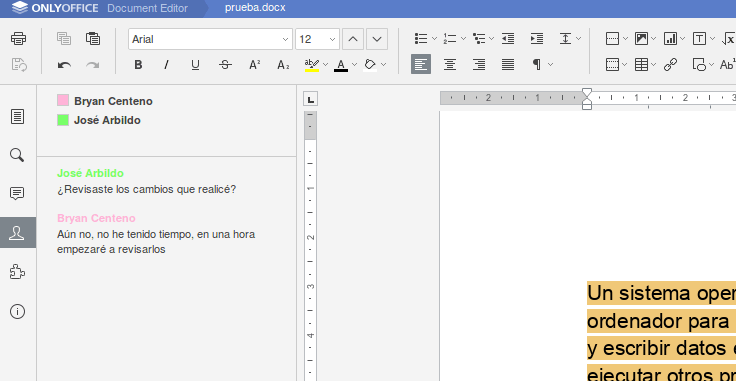The width and height of the screenshot is (736, 381).
Task: Click the Undo arrow icon
Action: [x=64, y=65]
